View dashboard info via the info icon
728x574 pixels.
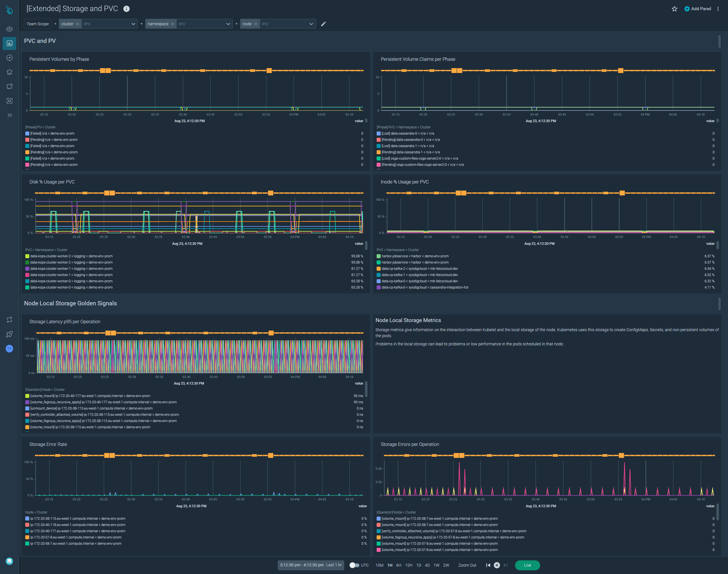[x=126, y=9]
